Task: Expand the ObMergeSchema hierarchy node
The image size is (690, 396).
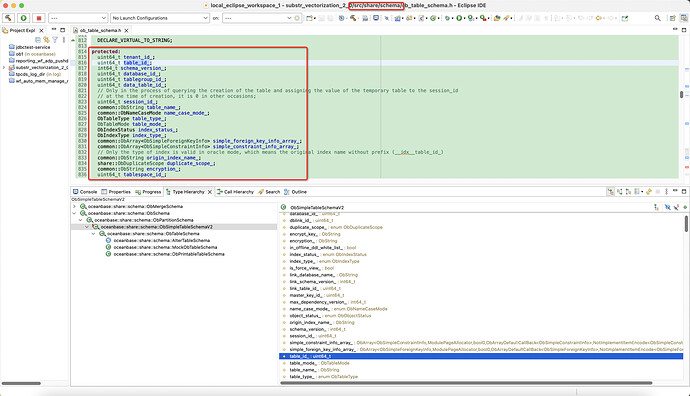Action: pos(74,206)
